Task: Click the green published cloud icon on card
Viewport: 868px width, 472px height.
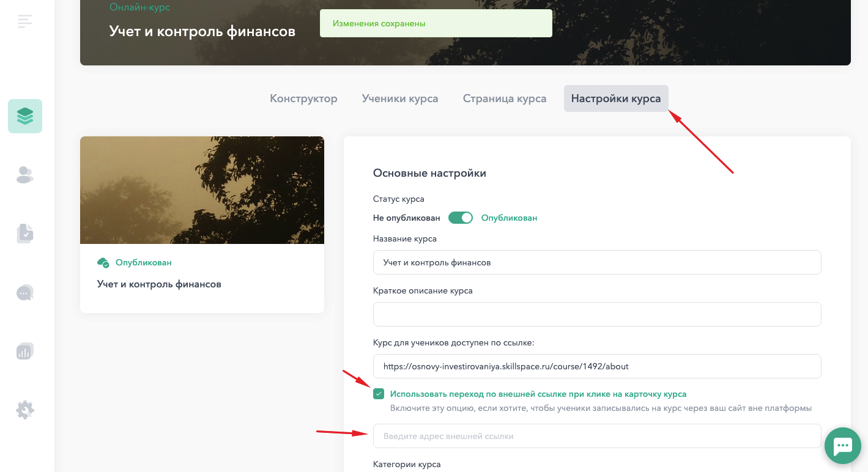Action: [x=103, y=262]
